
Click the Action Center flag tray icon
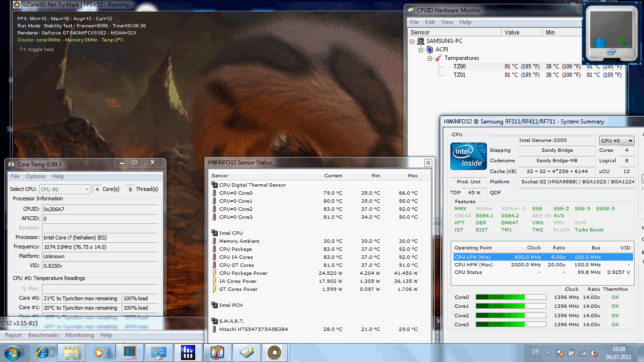click(560, 353)
